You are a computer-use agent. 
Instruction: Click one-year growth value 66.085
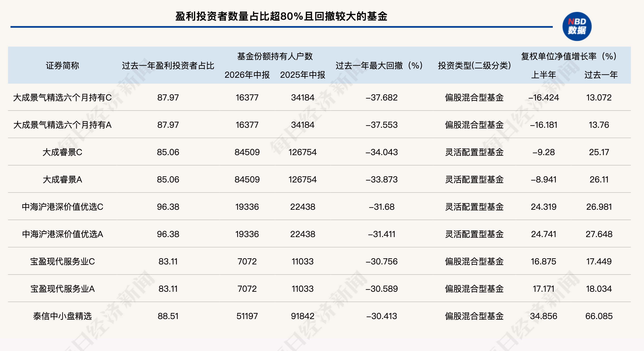point(599,316)
